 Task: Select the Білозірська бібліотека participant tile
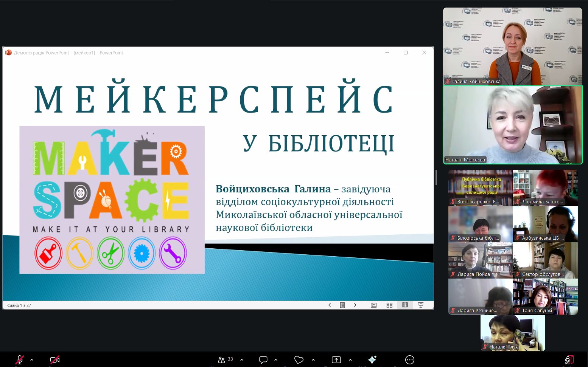(481, 224)
